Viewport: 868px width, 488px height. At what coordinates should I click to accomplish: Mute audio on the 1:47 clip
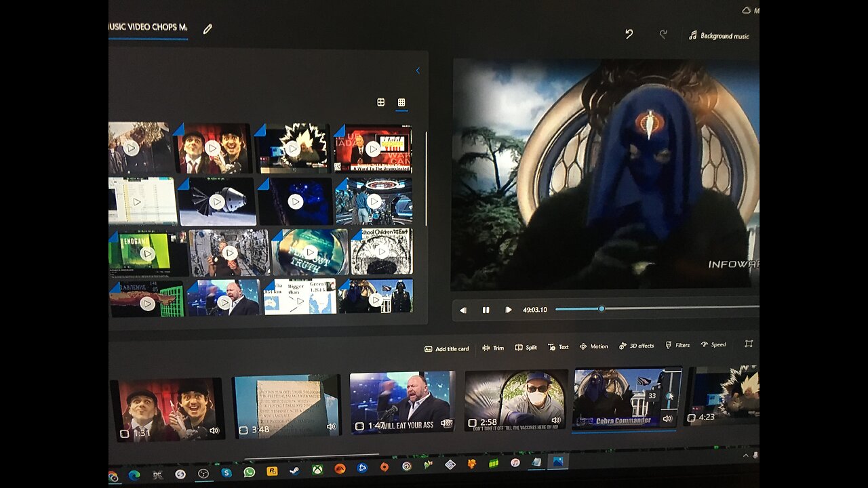pyautogui.click(x=446, y=423)
